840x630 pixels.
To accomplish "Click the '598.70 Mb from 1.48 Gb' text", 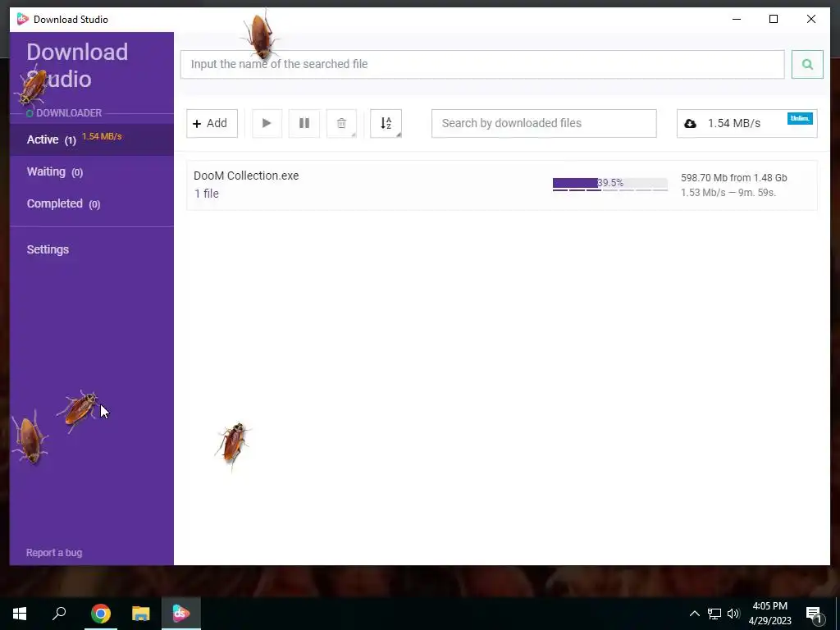I will point(734,178).
